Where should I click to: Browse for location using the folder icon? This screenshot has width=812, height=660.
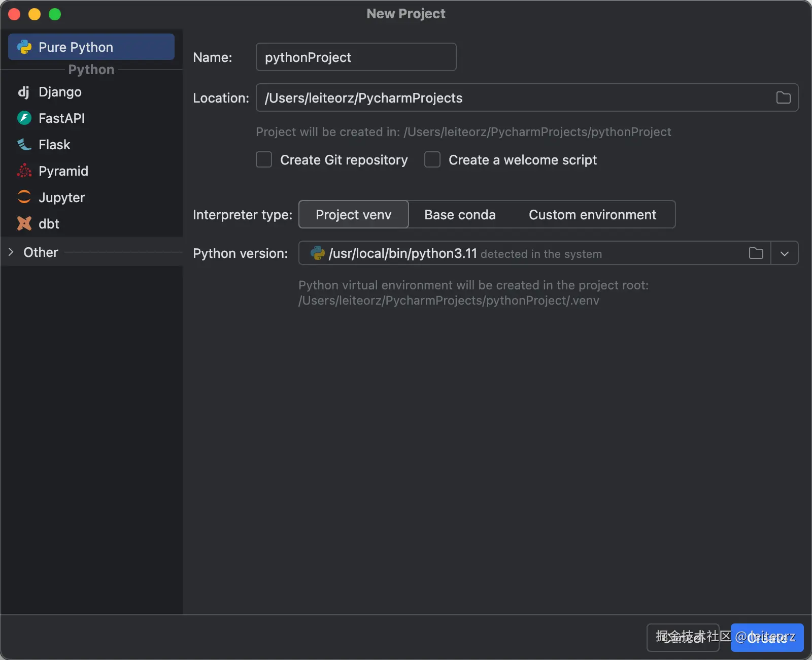click(783, 97)
